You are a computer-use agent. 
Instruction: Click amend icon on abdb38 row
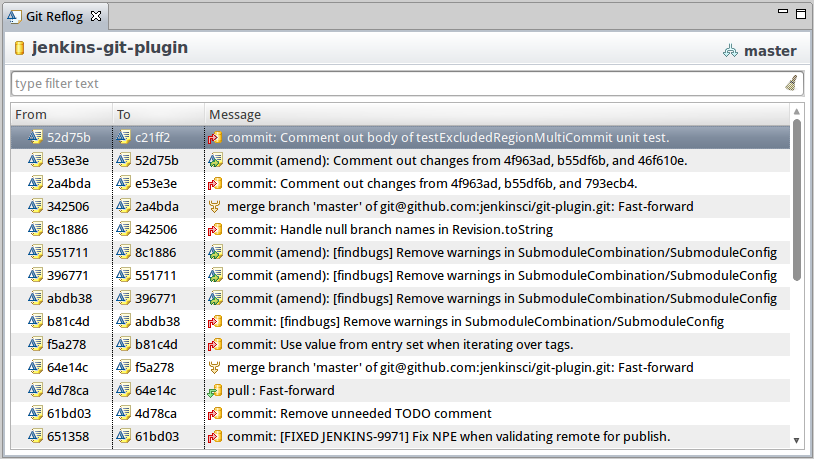[x=215, y=299]
